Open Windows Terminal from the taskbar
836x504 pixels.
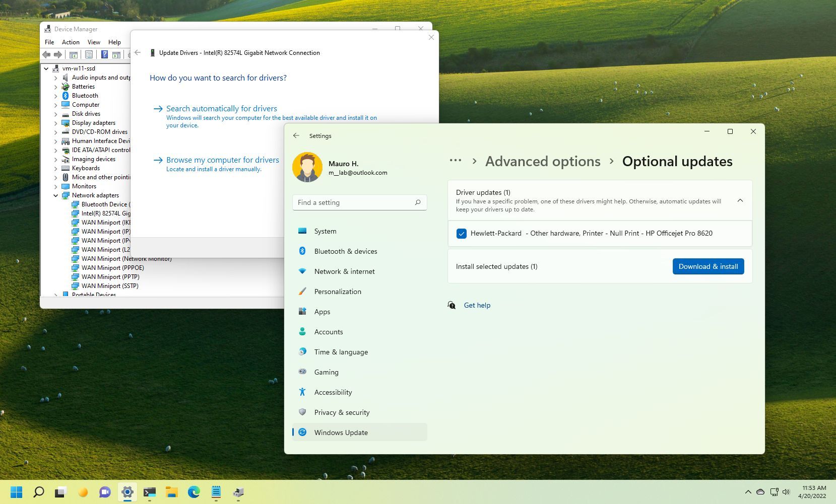pos(150,492)
